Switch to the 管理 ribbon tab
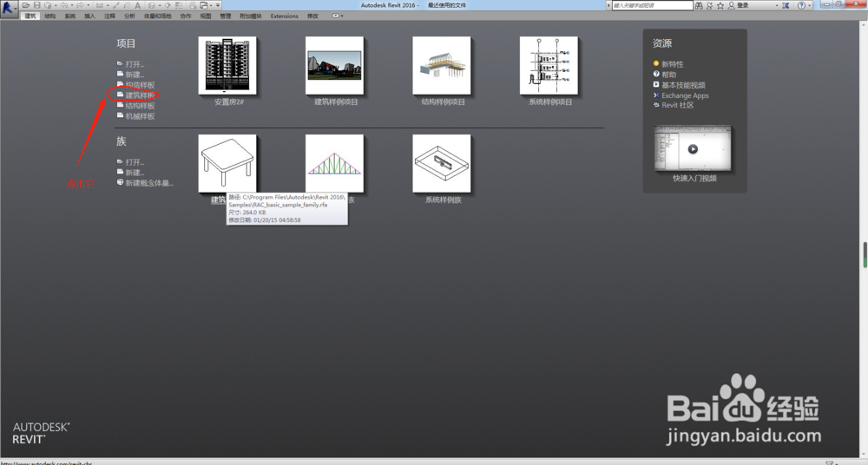The image size is (868, 465). (x=226, y=16)
